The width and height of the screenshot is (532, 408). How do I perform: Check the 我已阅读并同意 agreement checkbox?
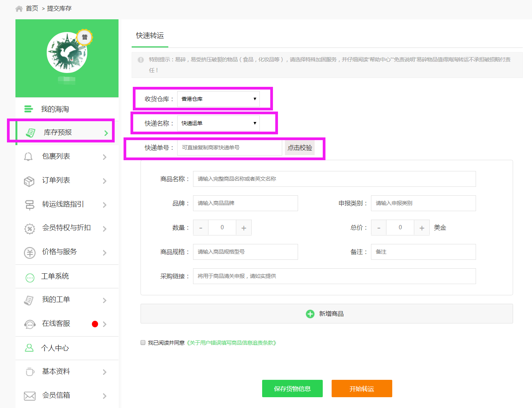(x=143, y=342)
